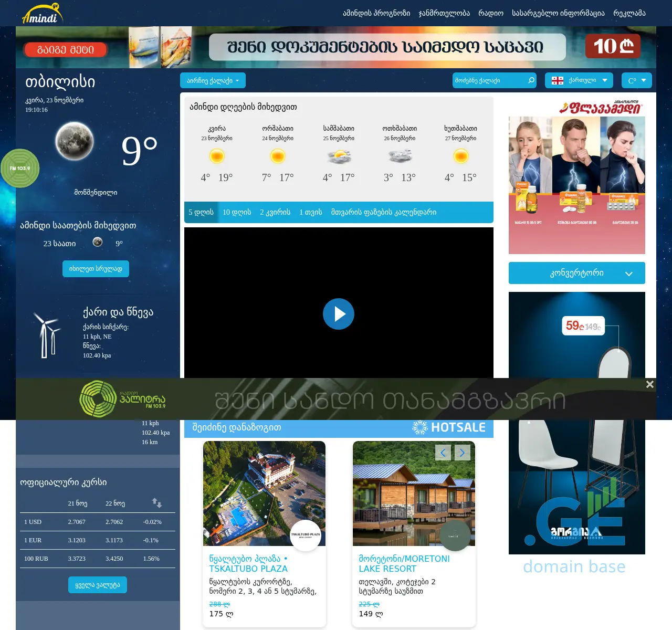Screen dimensions: 672x630
Task: Click the Radio Palitra logo in banner
Action: tap(97, 398)
